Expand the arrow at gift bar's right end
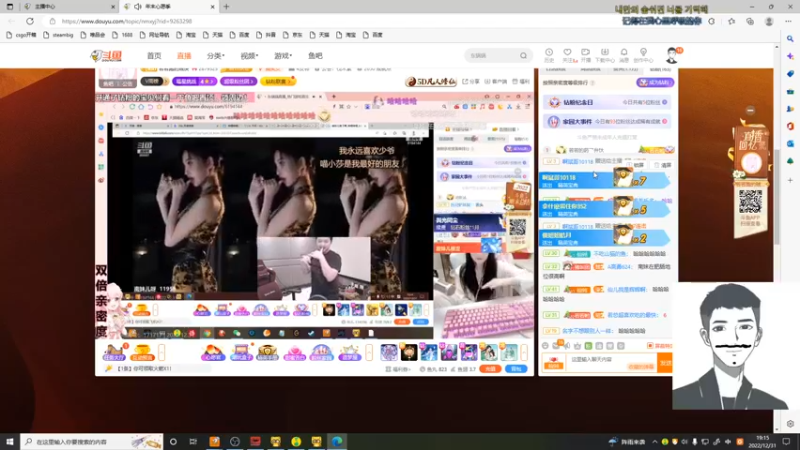 coord(524,352)
